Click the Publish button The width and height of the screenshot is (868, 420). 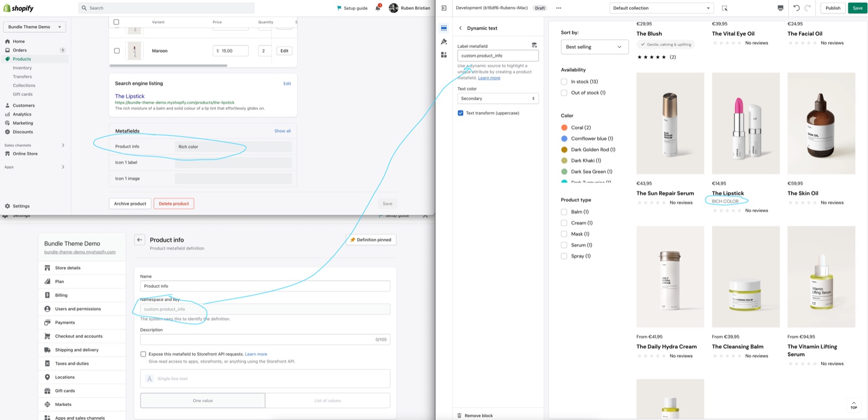click(x=833, y=8)
